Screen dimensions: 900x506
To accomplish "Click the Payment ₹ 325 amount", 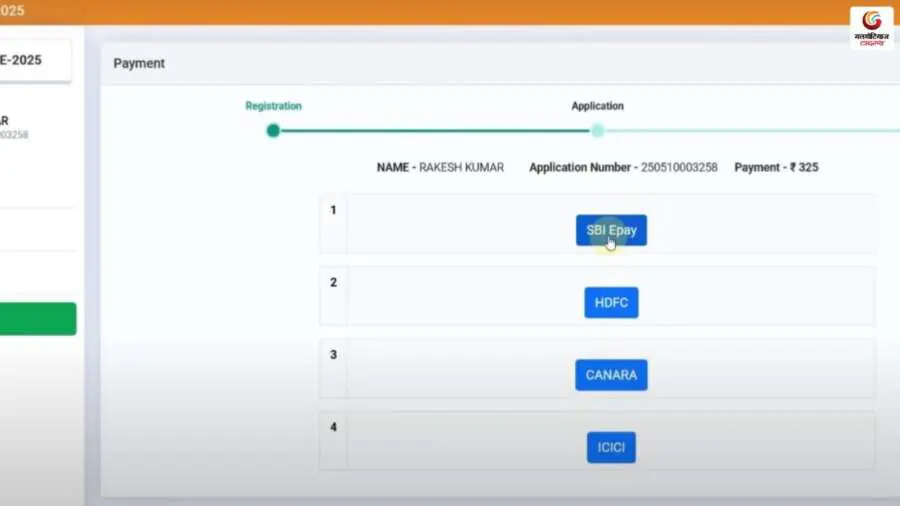I will click(x=776, y=168).
